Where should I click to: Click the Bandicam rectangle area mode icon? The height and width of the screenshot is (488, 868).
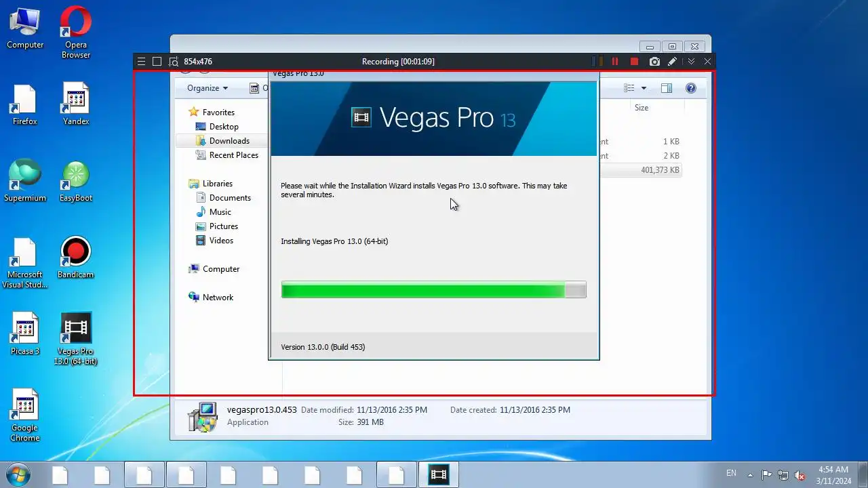[157, 62]
